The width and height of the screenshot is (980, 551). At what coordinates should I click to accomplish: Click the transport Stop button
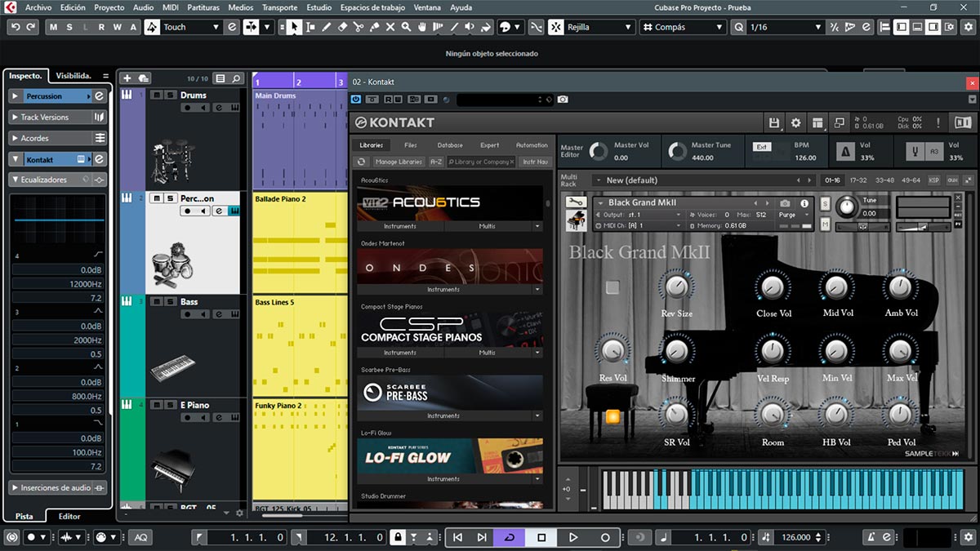click(x=541, y=537)
